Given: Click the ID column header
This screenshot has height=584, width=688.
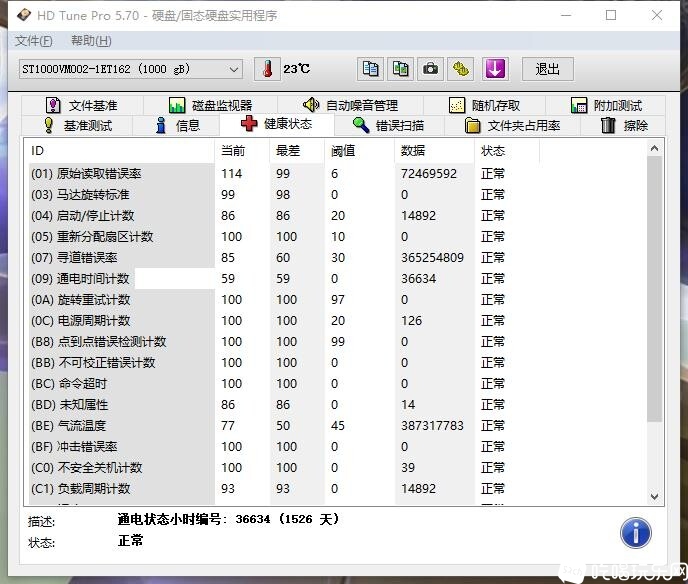Looking at the screenshot, I should click(x=119, y=151).
